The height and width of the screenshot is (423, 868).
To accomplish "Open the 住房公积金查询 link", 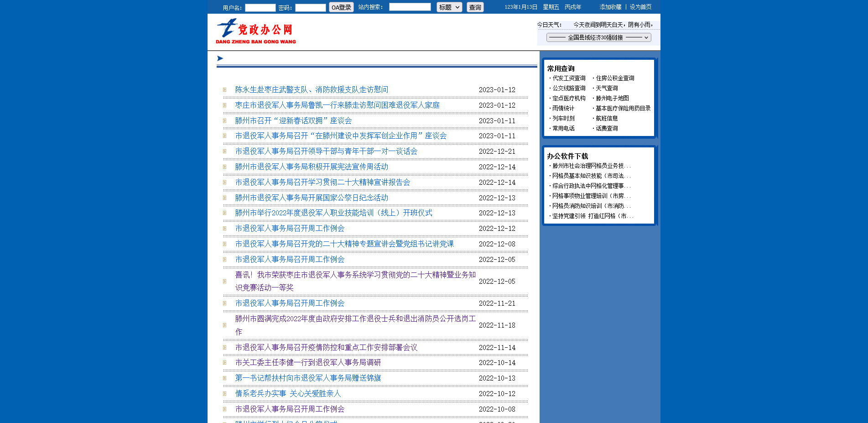I will [615, 78].
